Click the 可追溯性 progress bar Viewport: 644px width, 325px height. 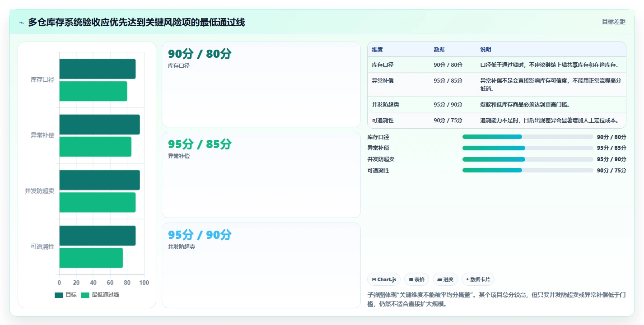[x=527, y=170]
